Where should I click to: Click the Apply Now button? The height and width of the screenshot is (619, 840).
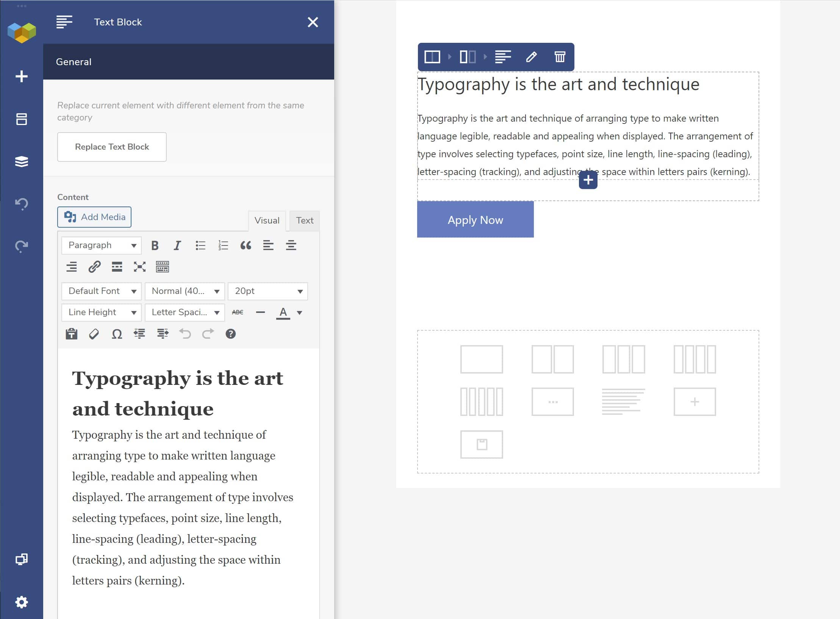[x=475, y=219]
